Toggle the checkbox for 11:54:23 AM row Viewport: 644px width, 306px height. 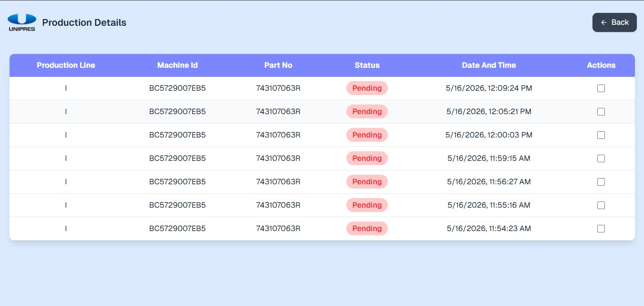[x=601, y=229]
